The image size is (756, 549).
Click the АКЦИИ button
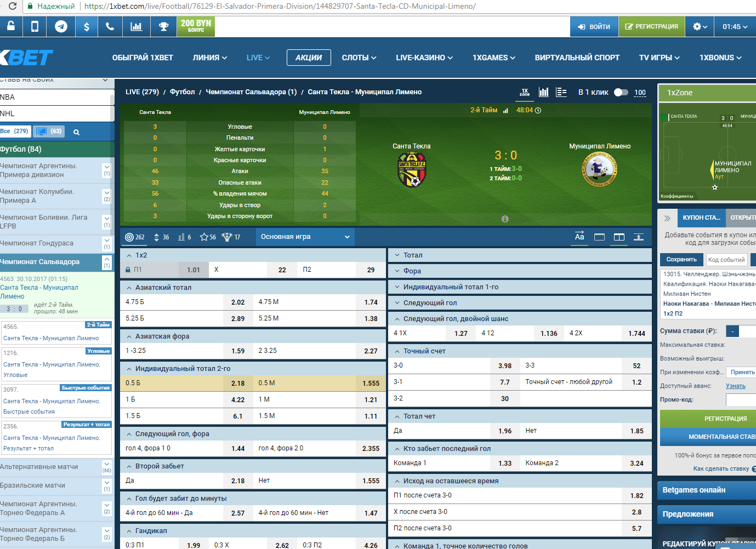[309, 58]
